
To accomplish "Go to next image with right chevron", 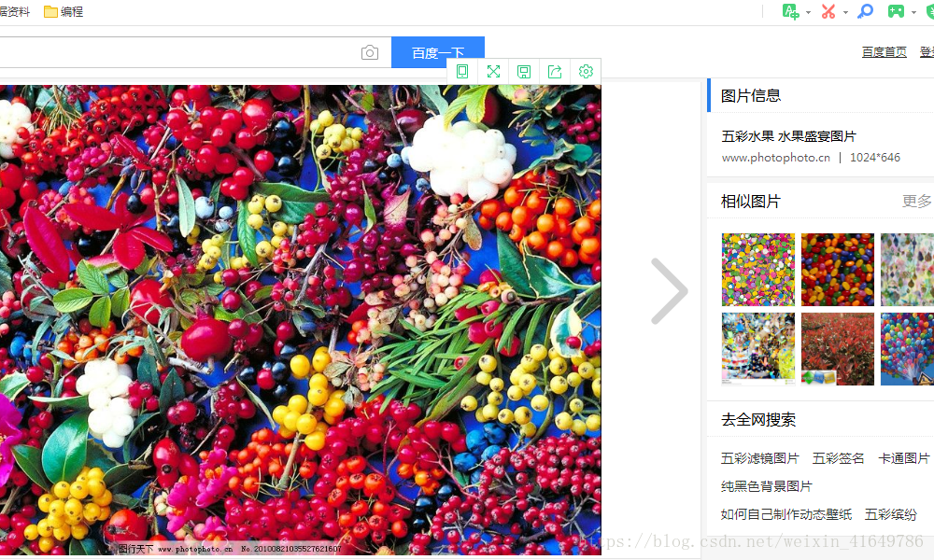I will (670, 291).
